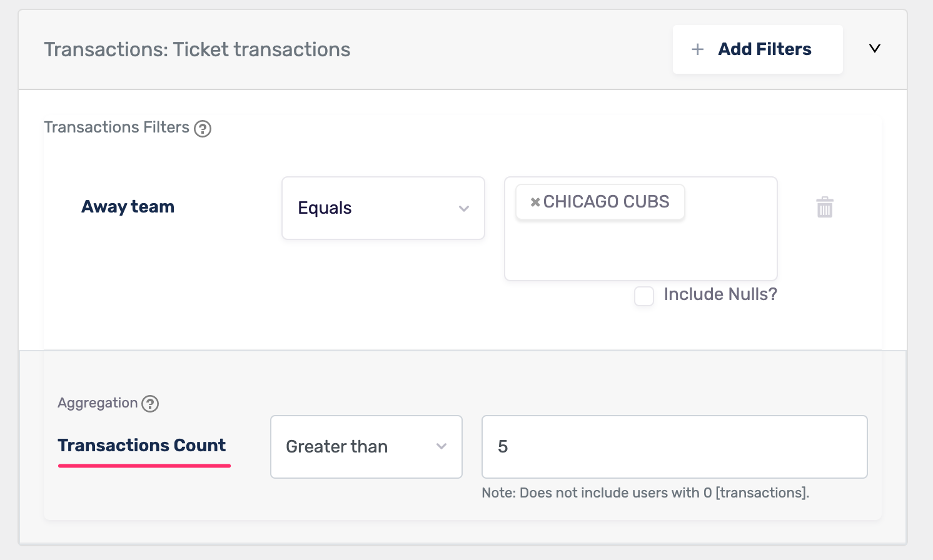Screen dimensions: 933x560
Task: Open the Greater than comparison dropdown
Action: coord(366,447)
